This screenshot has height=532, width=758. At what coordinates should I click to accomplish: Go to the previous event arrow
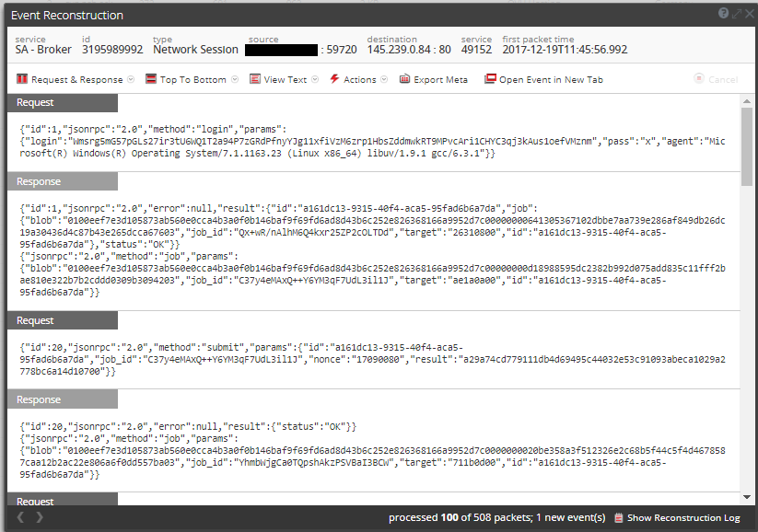(x=20, y=517)
